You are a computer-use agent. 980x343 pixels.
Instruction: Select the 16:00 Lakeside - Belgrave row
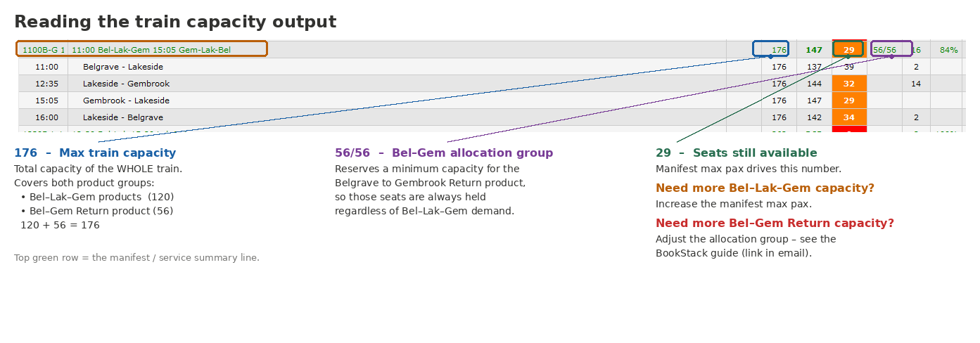coord(492,117)
